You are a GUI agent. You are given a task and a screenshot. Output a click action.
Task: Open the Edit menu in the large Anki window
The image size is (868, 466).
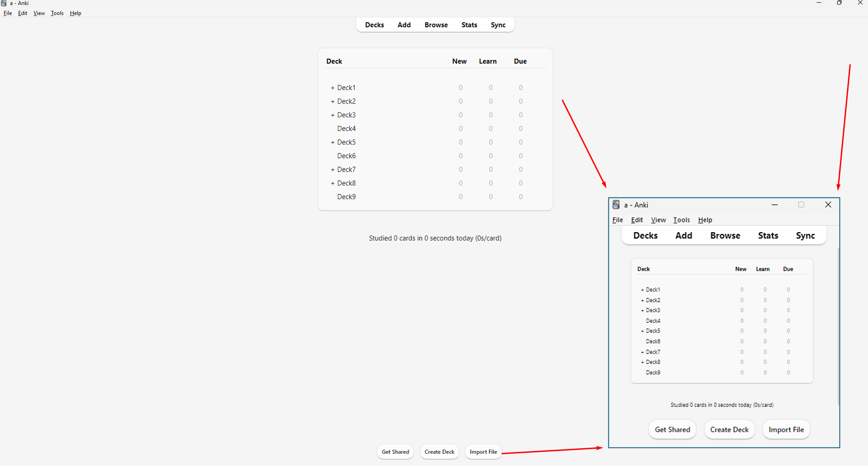(23, 13)
